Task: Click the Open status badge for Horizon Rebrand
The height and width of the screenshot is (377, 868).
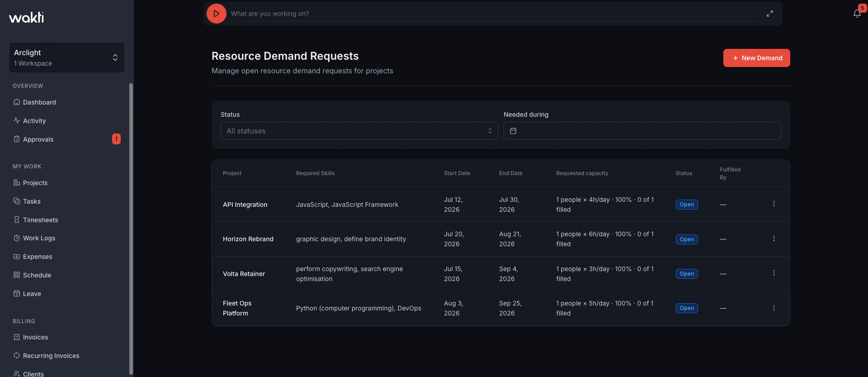Action: pyautogui.click(x=687, y=239)
